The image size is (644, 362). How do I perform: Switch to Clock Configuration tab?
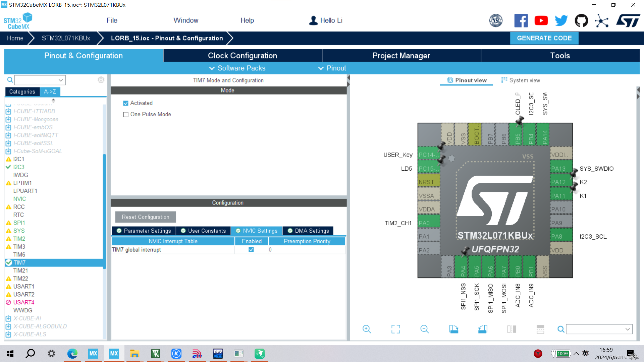coord(243,56)
